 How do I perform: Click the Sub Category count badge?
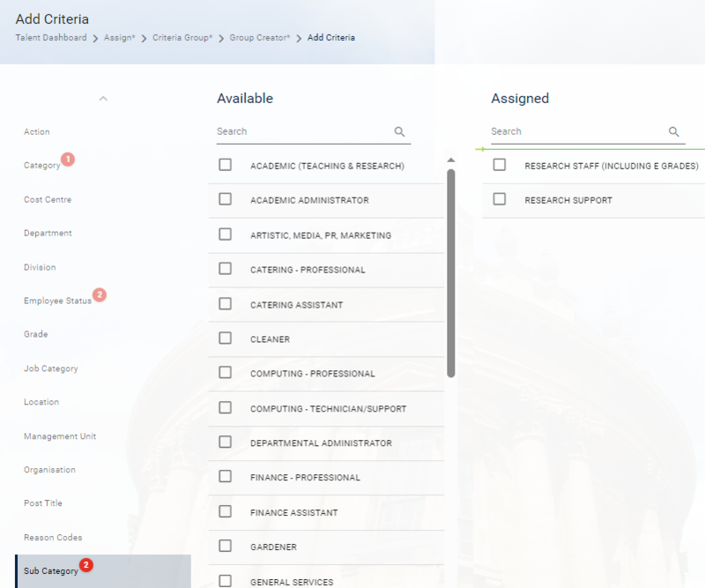[x=85, y=564]
